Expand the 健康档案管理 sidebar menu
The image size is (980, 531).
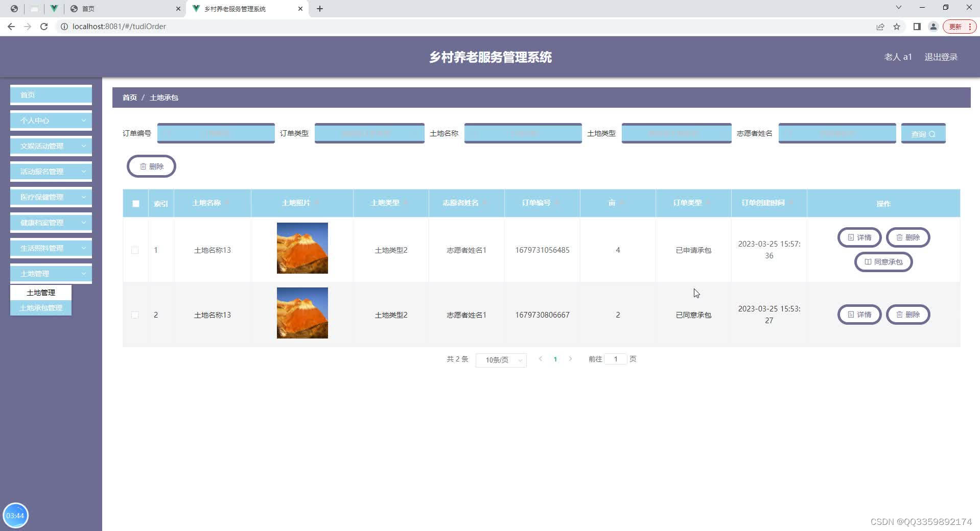point(51,223)
